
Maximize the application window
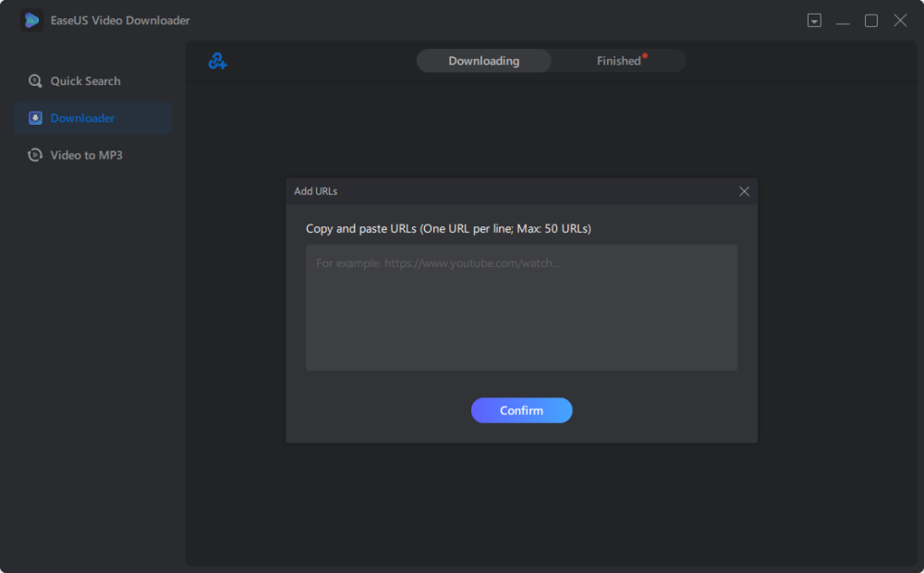[871, 20]
